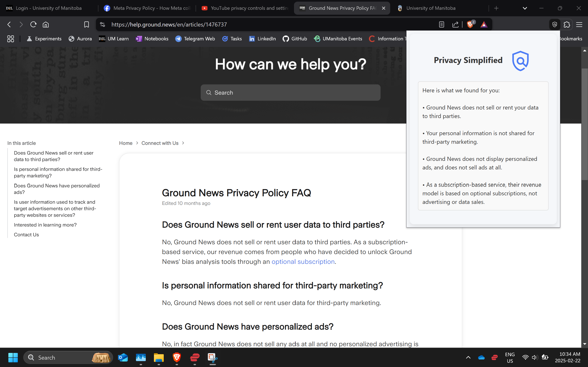
Task: Open Brave Rewards triangle icon
Action: pyautogui.click(x=484, y=24)
